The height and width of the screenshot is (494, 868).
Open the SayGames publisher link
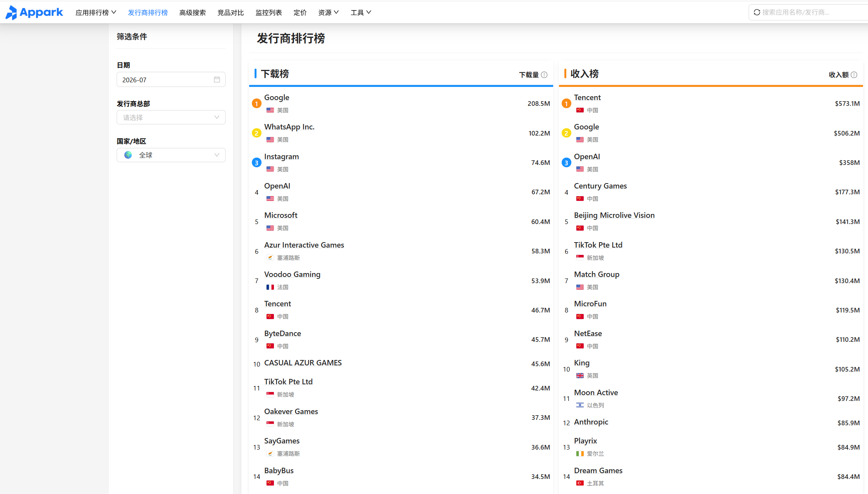tap(282, 441)
